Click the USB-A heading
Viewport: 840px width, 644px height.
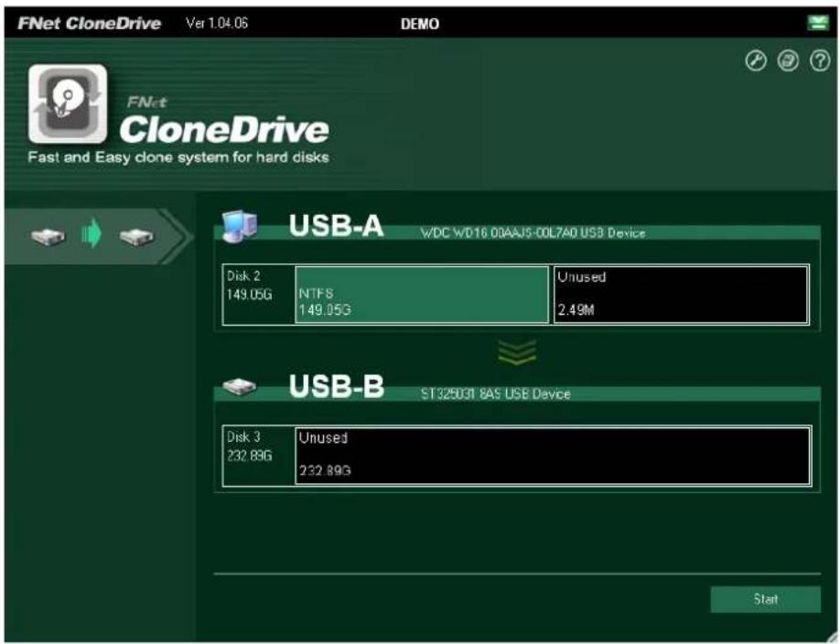click(336, 226)
